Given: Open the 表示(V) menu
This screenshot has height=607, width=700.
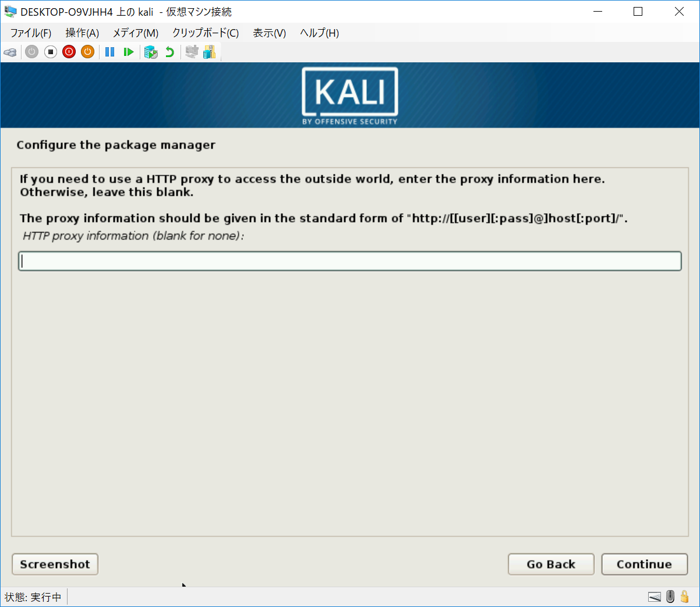Looking at the screenshot, I should coord(269,33).
